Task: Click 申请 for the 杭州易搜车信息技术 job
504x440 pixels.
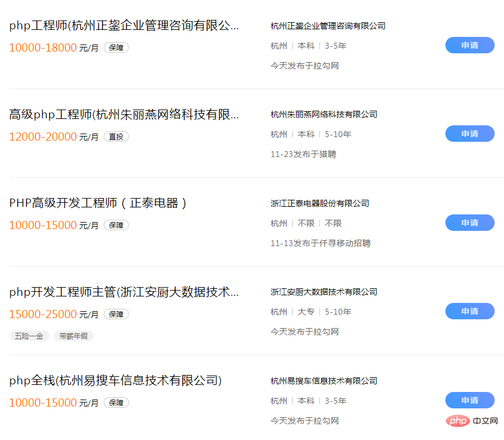Action: point(469,400)
